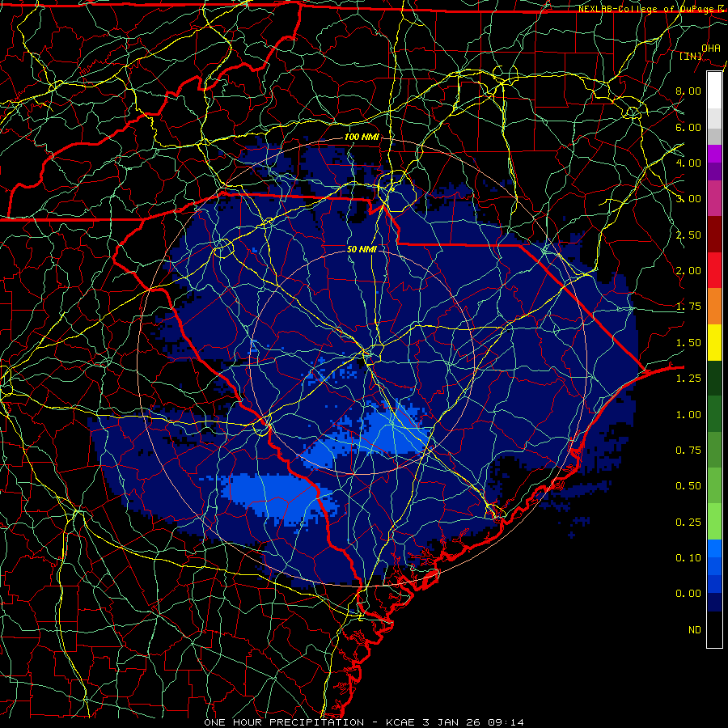Click the 1.00 legend value

[x=688, y=415]
